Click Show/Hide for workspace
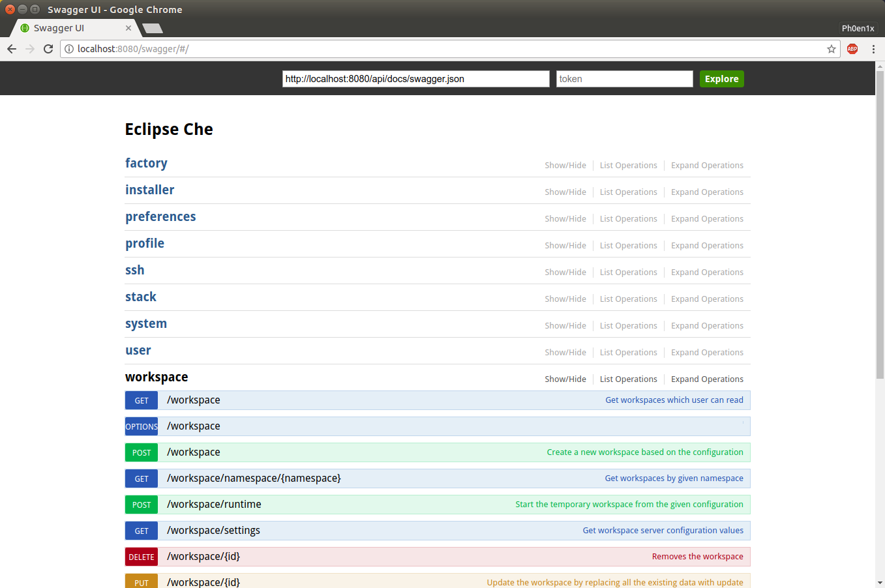This screenshot has width=885, height=588. pos(565,379)
